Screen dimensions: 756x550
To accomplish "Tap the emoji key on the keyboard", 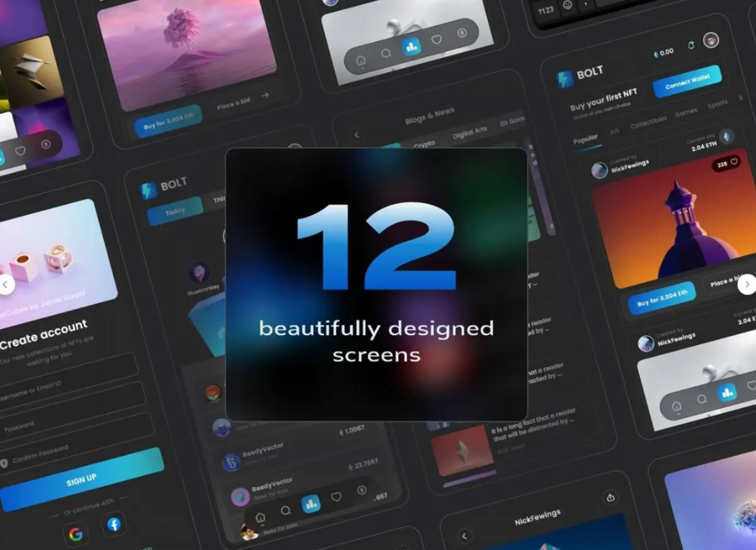I will pos(568,5).
